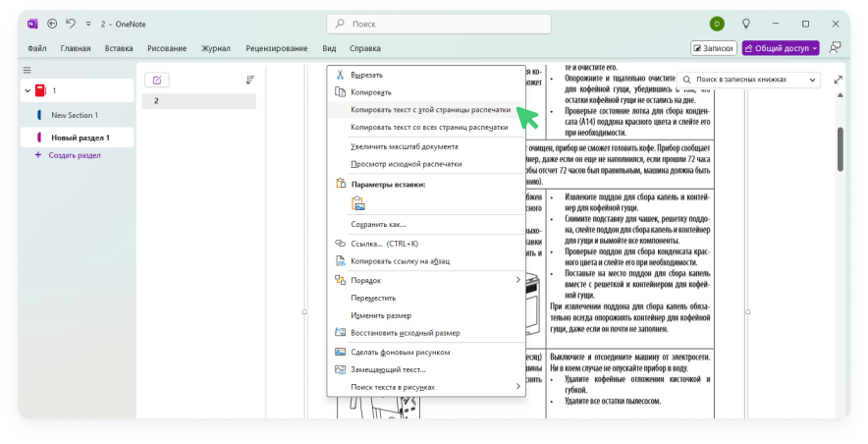
Task: Click the scrollbar up arrow
Action: coord(840,96)
